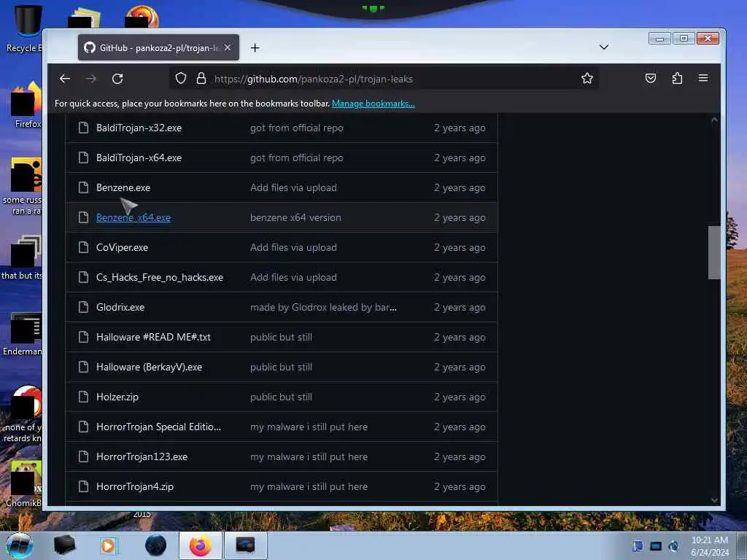Click file icon beside BaldiTrojan-x32.exe
Image resolution: width=747 pixels, height=560 pixels.
click(x=83, y=128)
